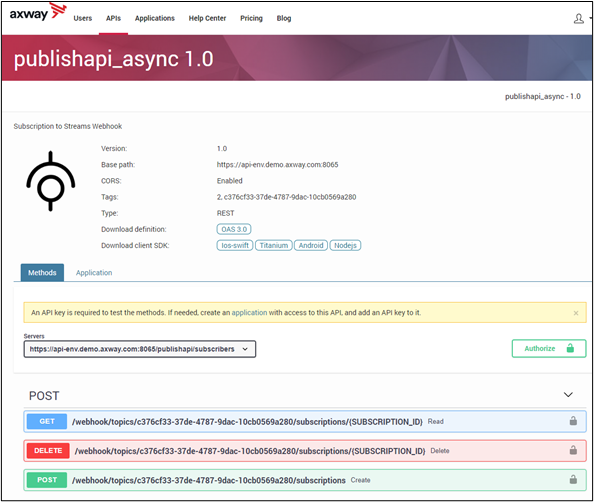Viewport: 594px width, 502px height.
Task: Open the Servers dropdown
Action: point(139,349)
